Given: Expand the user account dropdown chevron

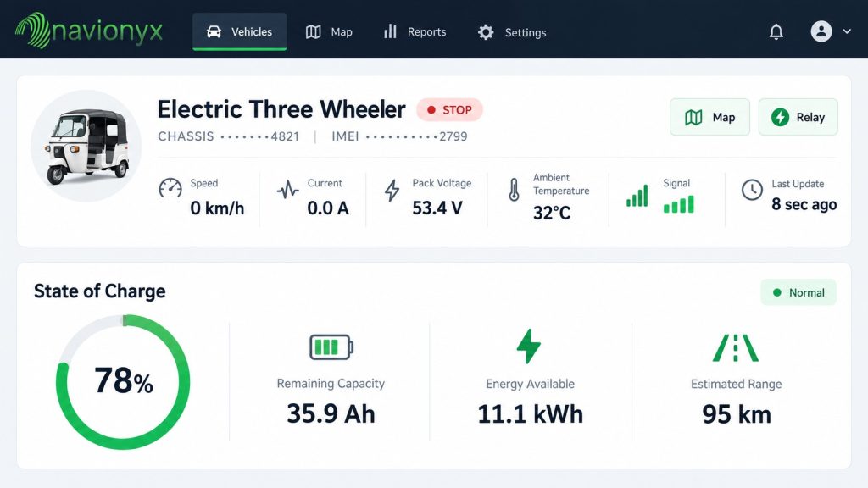Looking at the screenshot, I should [x=847, y=31].
